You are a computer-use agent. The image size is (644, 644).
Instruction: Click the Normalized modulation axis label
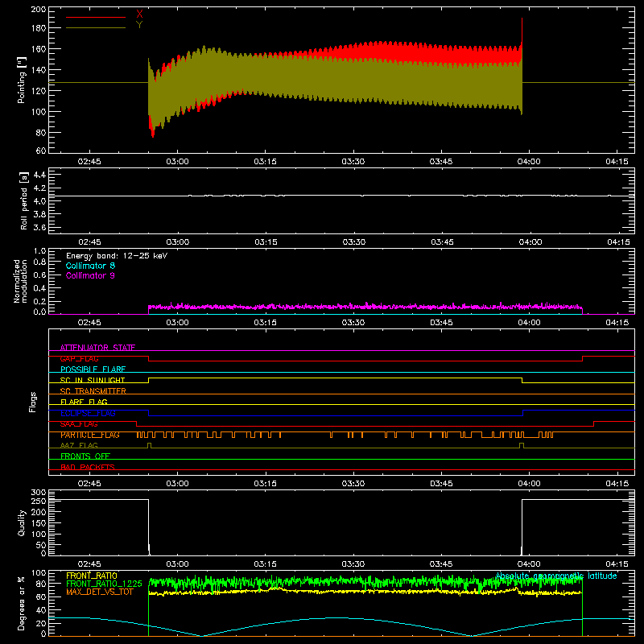point(20,281)
